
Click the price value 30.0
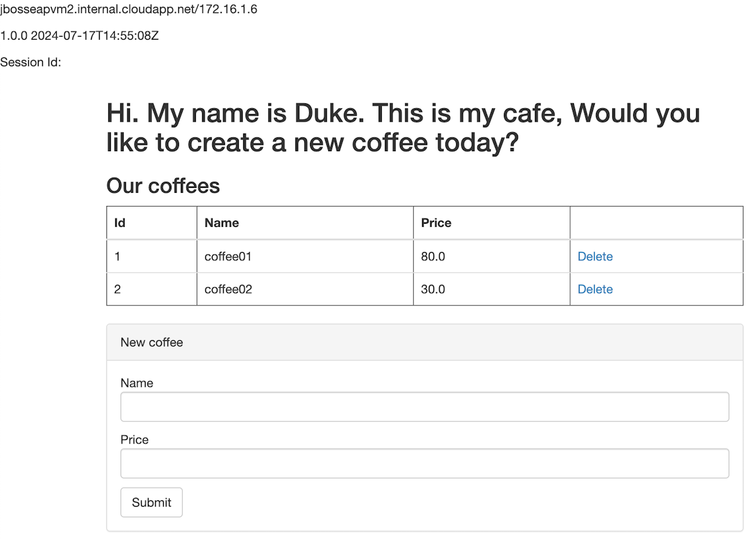click(x=433, y=289)
